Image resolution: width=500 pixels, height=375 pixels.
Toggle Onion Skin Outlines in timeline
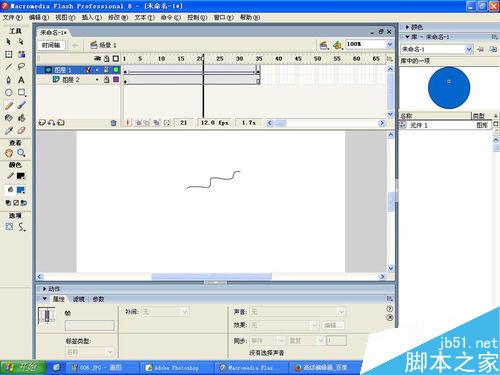[x=146, y=123]
